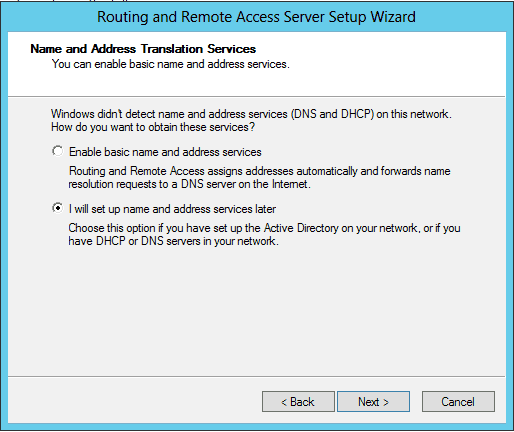The image size is (514, 432).
Task: Click the Enable basic name and address services label
Action: (x=165, y=152)
